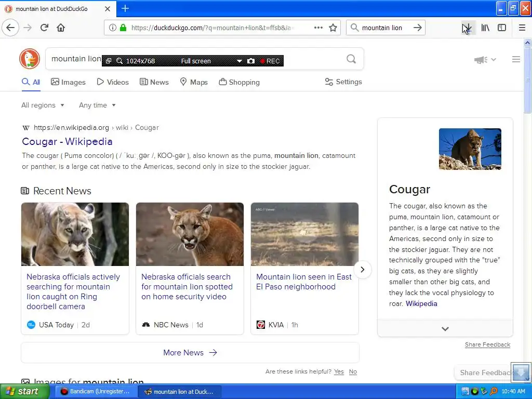Select the All results tab
This screenshot has height=399, width=532.
click(31, 82)
